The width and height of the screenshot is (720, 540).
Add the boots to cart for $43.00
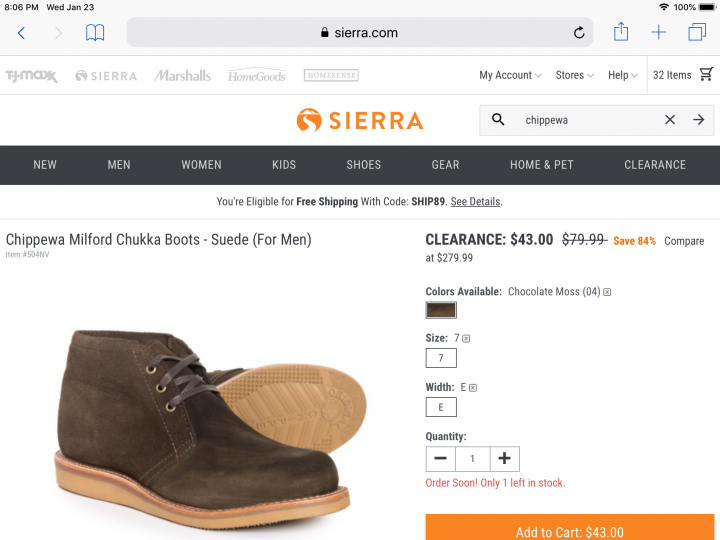pos(569,528)
